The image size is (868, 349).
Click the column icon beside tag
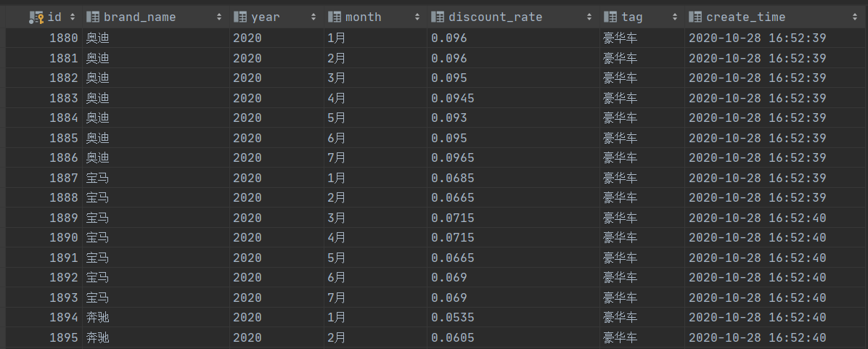[610, 17]
